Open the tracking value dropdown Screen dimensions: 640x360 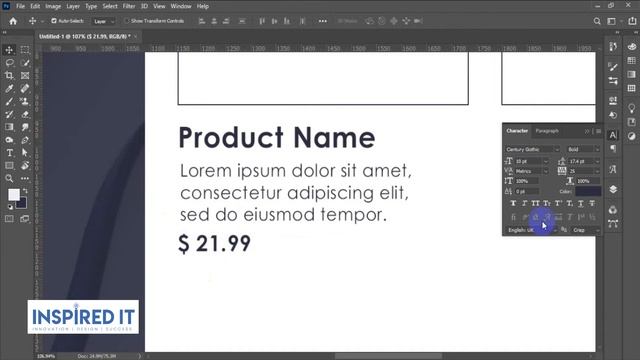tap(597, 171)
